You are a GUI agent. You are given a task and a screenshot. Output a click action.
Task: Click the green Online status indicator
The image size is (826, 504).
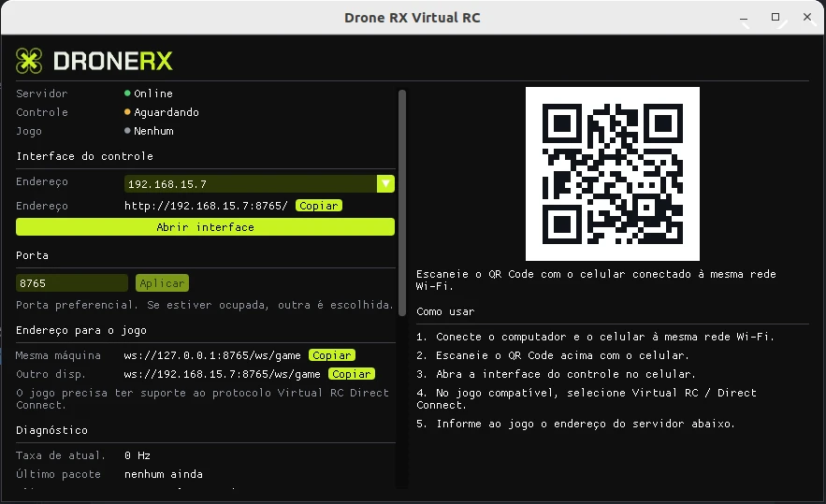[127, 94]
